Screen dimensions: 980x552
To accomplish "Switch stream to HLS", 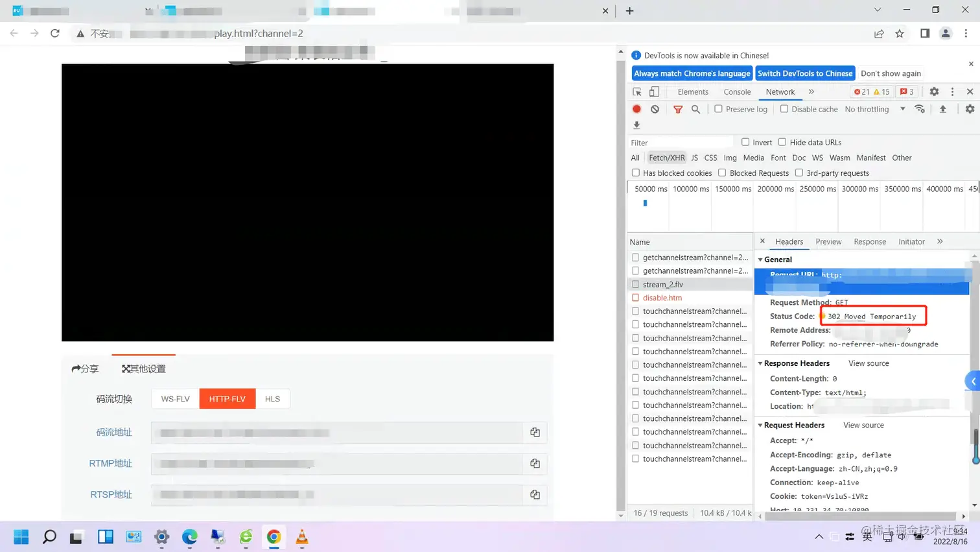I will pyautogui.click(x=272, y=399).
